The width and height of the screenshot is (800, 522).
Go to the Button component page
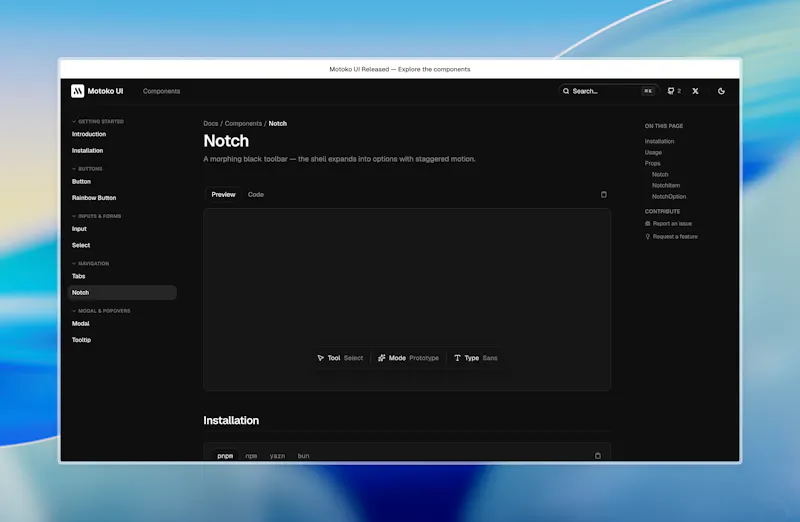tap(81, 182)
